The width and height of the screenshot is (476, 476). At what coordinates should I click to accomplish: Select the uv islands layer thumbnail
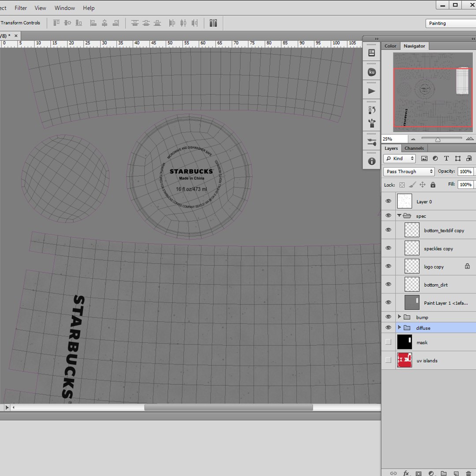(405, 361)
